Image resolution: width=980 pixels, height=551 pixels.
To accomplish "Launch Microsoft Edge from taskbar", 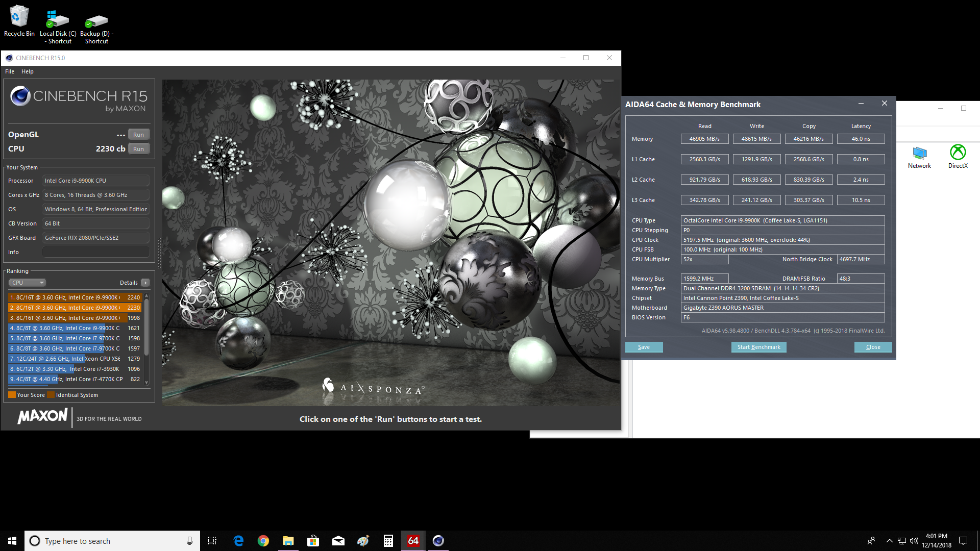I will click(238, 541).
